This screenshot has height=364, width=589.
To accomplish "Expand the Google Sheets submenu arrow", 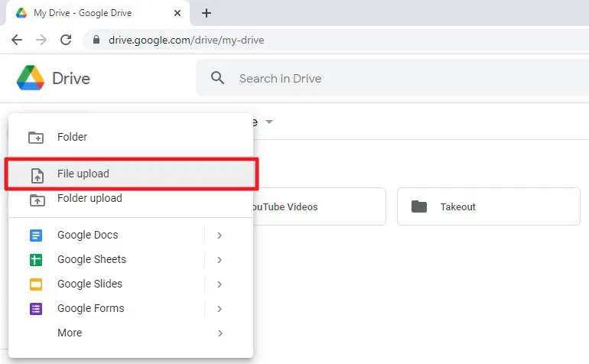I will pyautogui.click(x=220, y=260).
